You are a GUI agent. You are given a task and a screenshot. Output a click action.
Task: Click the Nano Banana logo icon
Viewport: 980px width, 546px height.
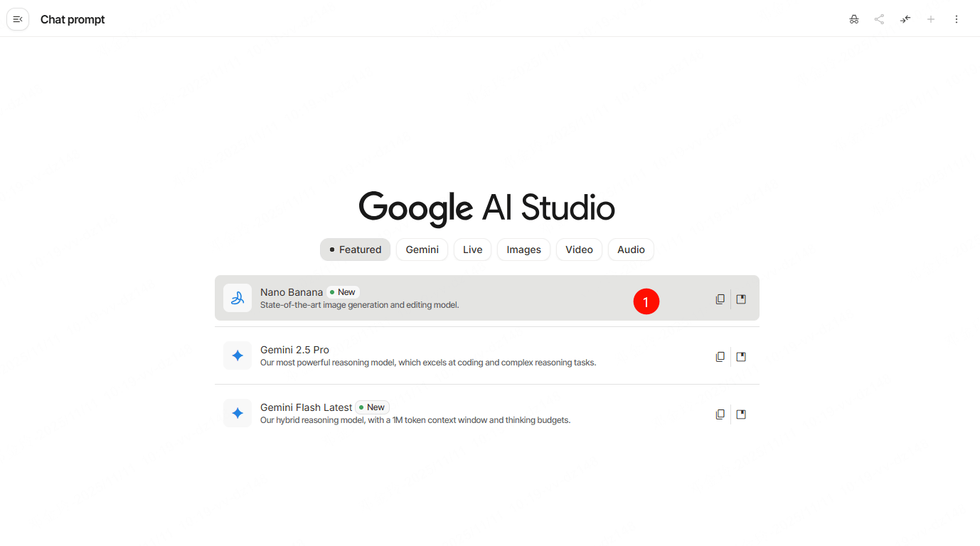click(x=238, y=298)
